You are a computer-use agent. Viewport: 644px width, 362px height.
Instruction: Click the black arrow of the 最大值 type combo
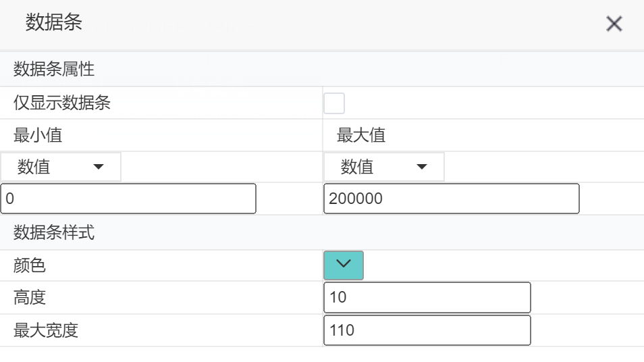click(x=422, y=167)
